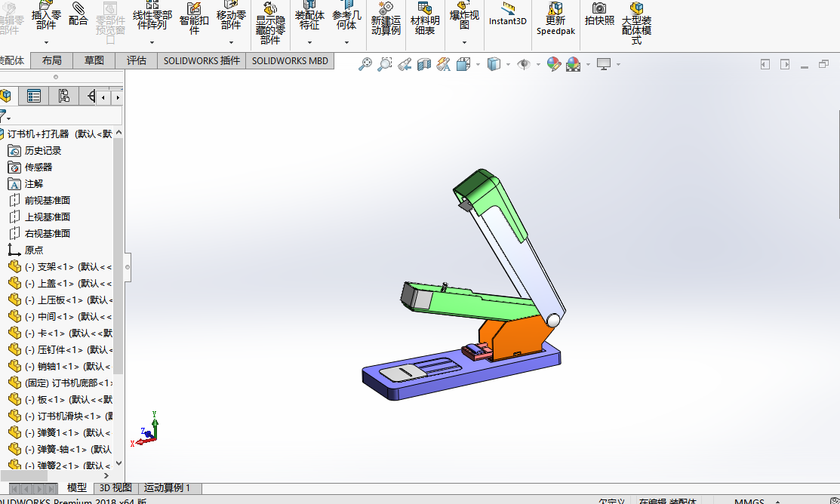Open the 装配体特征 assembly features tool
The height and width of the screenshot is (504, 840).
tap(309, 16)
